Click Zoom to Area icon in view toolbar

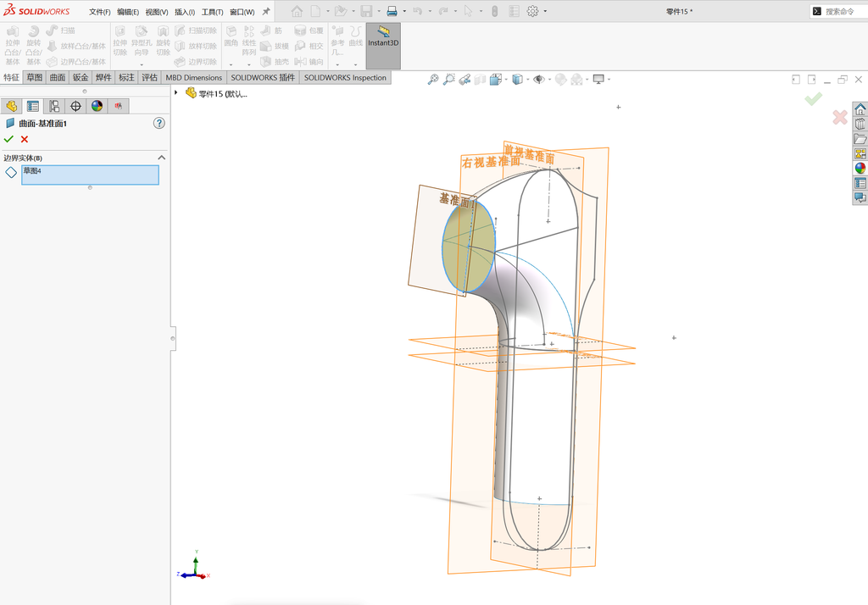449,79
